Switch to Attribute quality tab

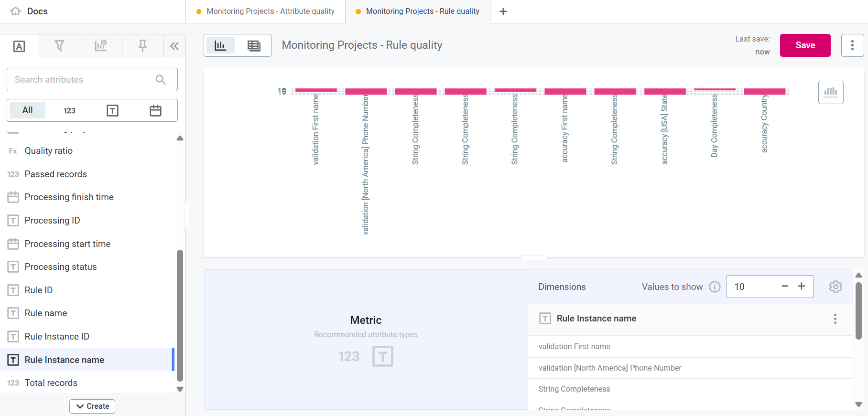[270, 11]
